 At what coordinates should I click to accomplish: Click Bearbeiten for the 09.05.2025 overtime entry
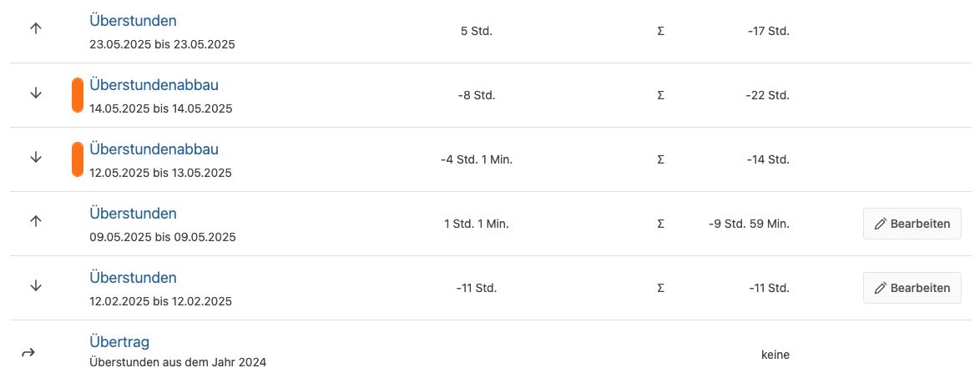912,224
